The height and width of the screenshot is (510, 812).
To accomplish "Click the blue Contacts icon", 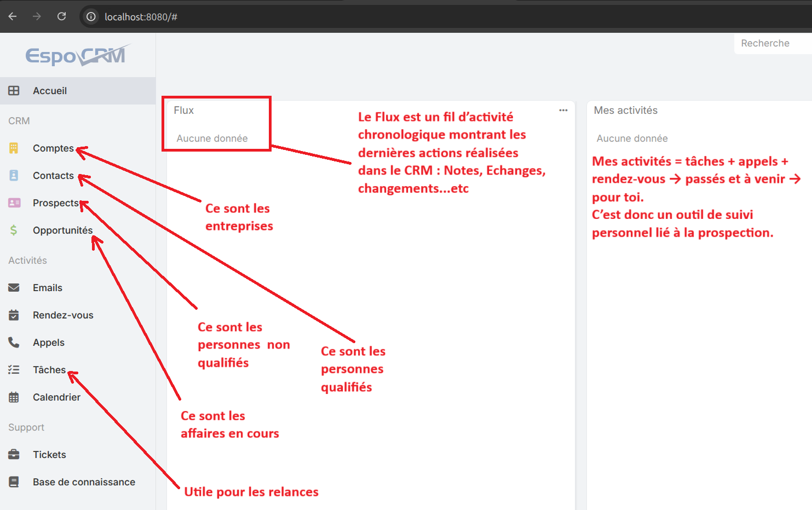I will click(14, 176).
